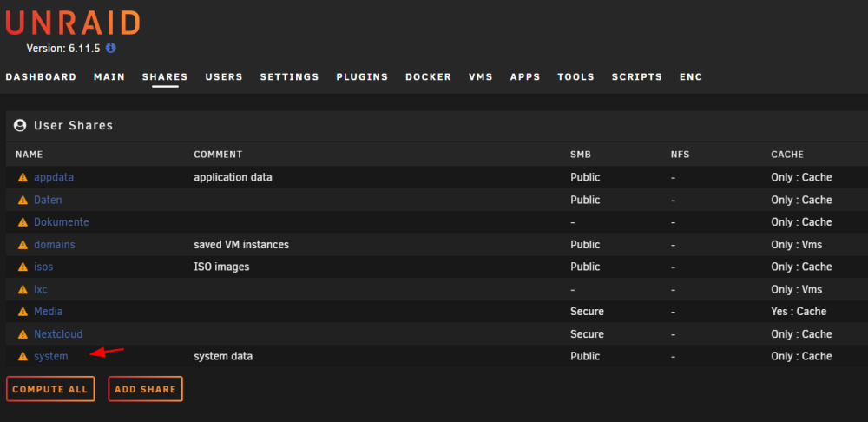The image size is (868, 422).
Task: Click the Add Share button
Action: click(146, 389)
